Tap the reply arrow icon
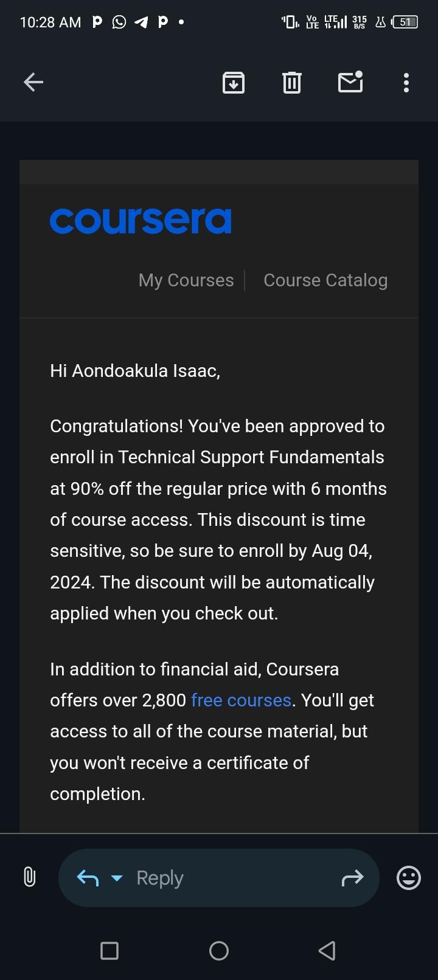This screenshot has width=438, height=980. click(x=88, y=877)
